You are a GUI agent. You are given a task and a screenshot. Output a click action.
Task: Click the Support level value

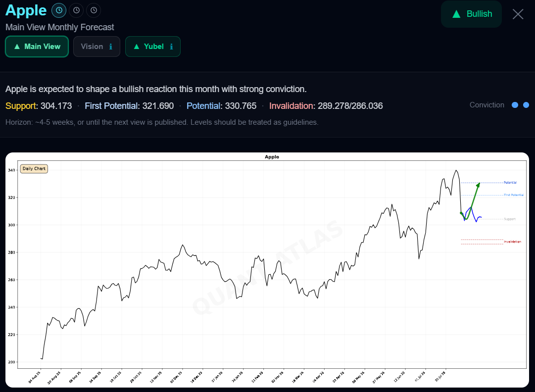click(x=56, y=106)
